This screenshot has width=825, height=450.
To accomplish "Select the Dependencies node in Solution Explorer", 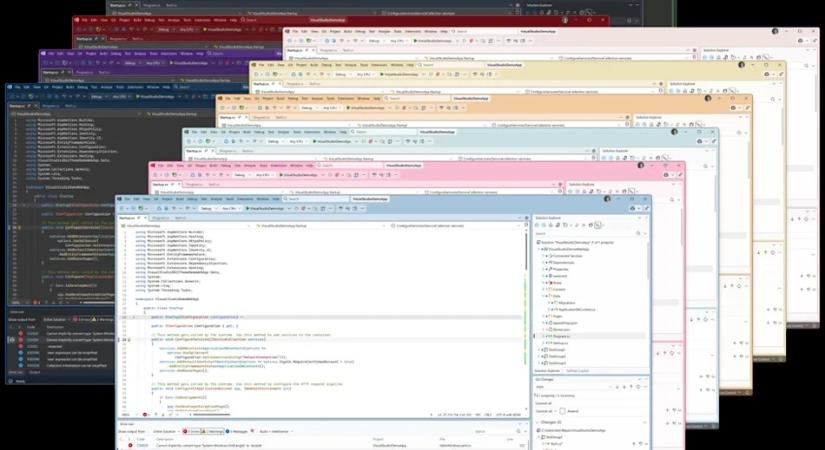I will tap(563, 263).
